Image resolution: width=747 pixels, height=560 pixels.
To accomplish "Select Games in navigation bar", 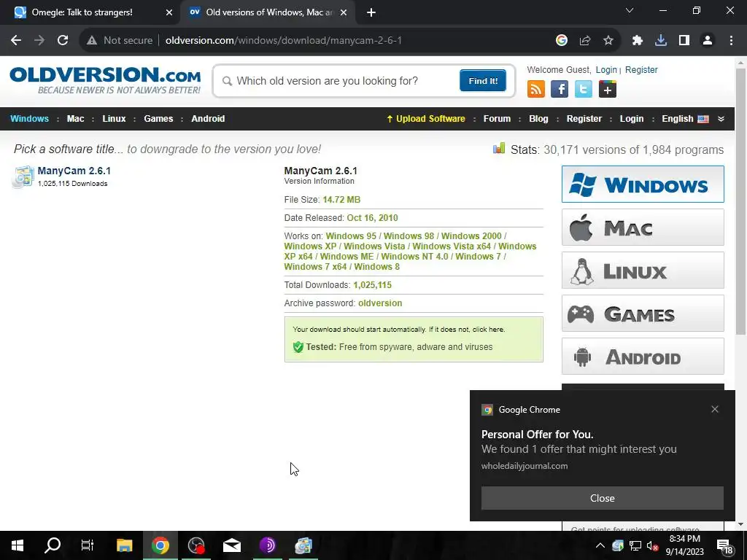I will coord(158,119).
